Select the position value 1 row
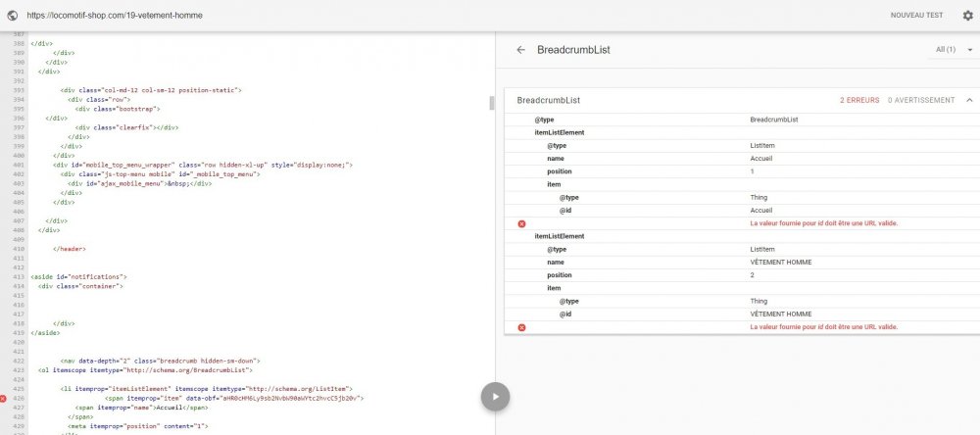980x435 pixels. click(x=742, y=171)
